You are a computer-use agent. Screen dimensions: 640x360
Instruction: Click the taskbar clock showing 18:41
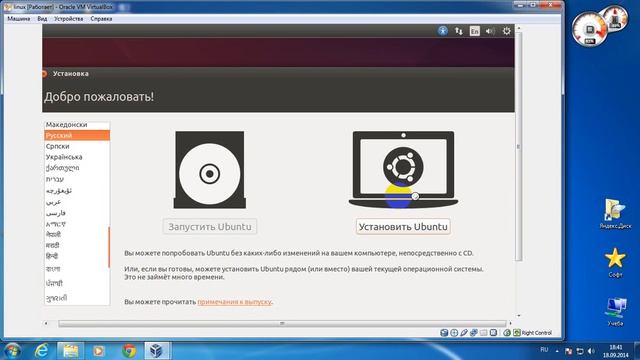616,351
